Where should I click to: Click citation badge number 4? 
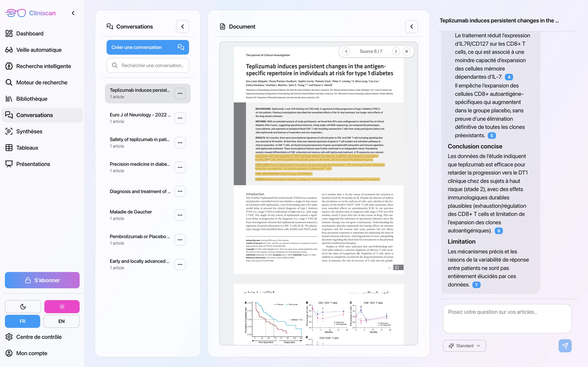point(509,77)
